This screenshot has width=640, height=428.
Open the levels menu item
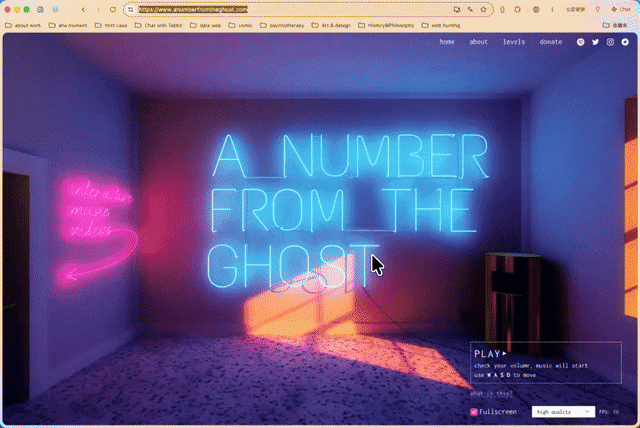[x=514, y=42]
